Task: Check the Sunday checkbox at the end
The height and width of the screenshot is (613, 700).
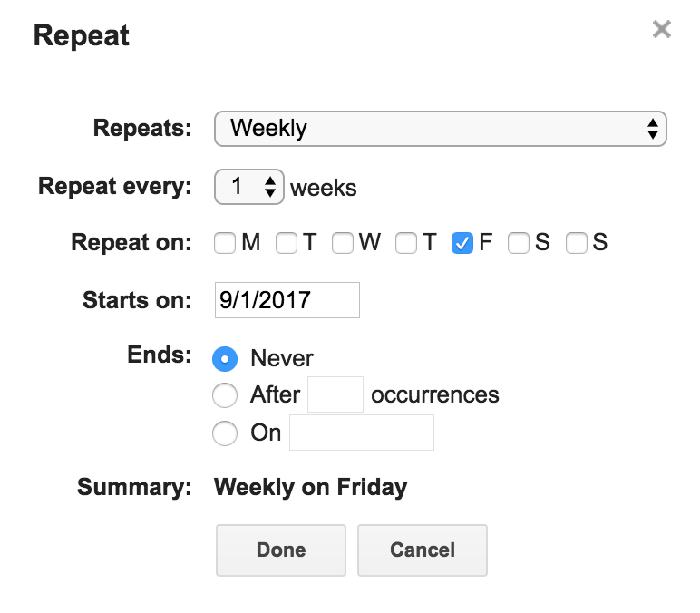Action: point(577,243)
